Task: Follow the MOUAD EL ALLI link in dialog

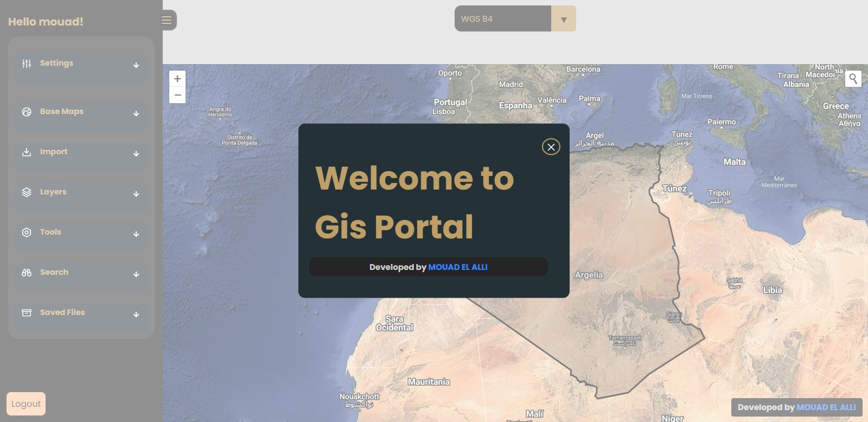Action: coord(458,267)
